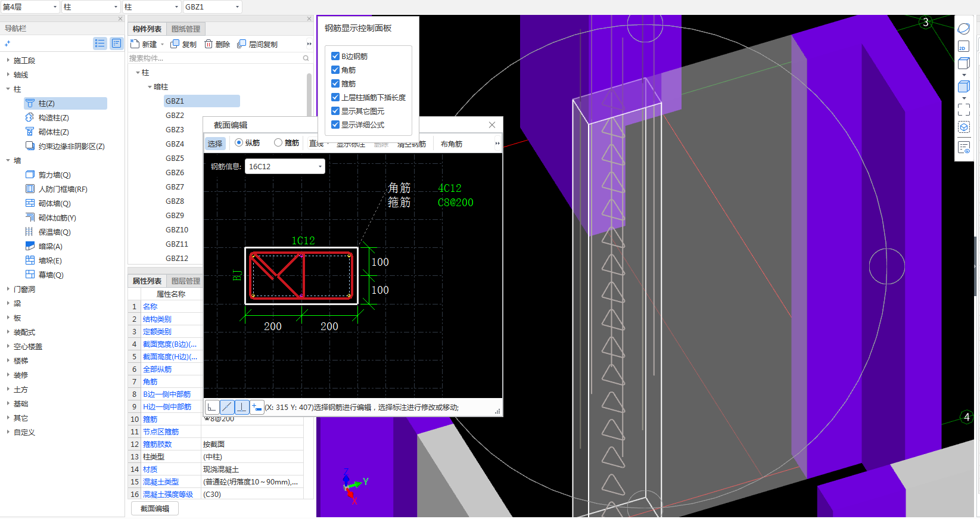This screenshot has width=980, height=519.
Task: Click the detail view icon in navigation bar
Action: 116,43
